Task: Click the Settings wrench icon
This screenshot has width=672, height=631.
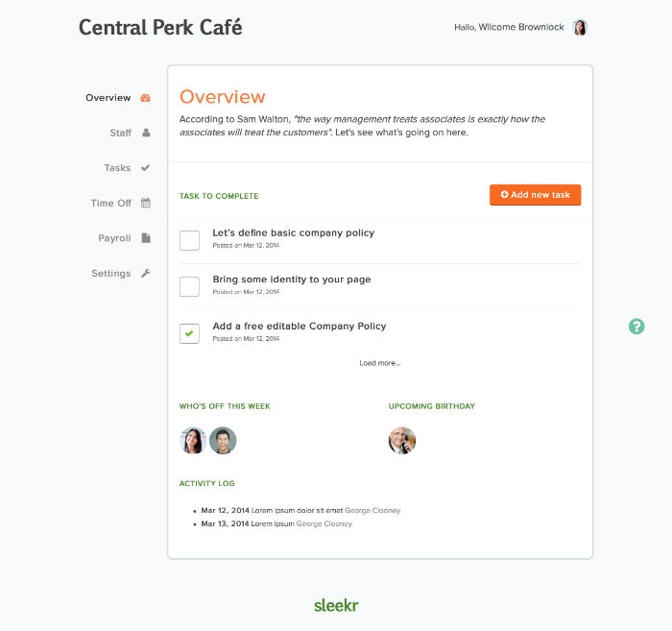Action: pos(146,273)
